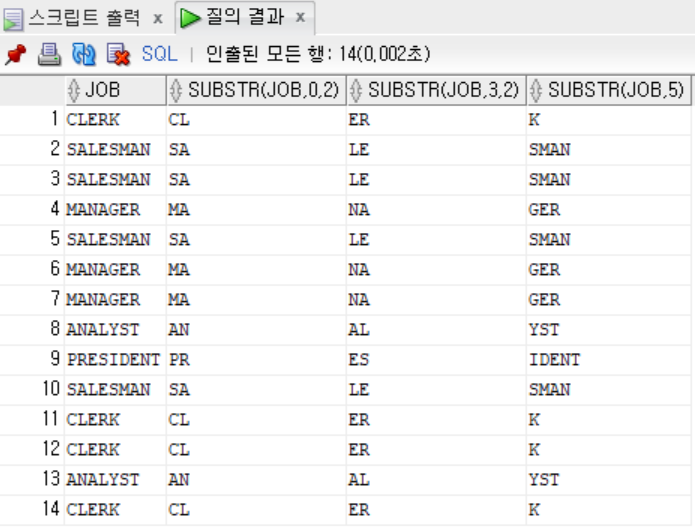Viewport: 695px width, 532px height.
Task: Select SALESMAN cell in row 10
Action: [115, 390]
